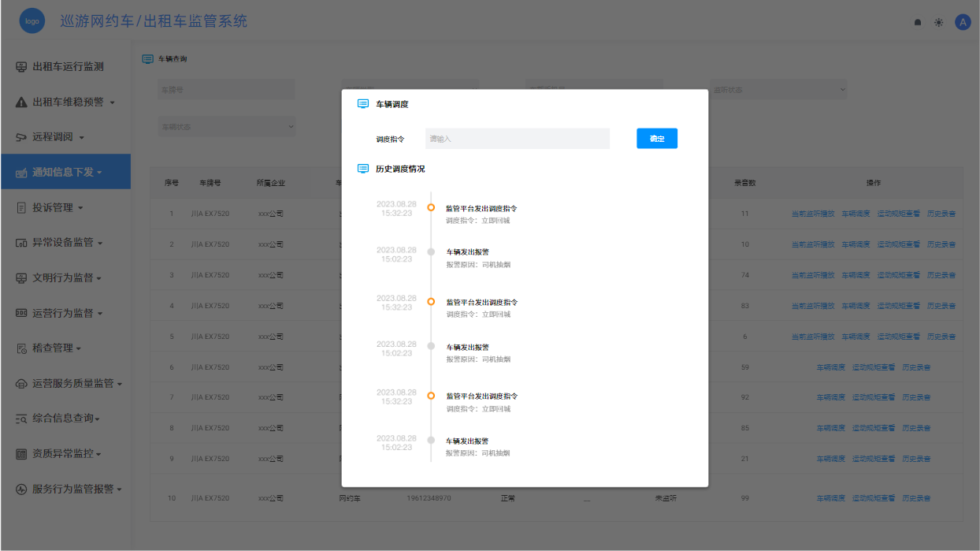Screen dimensions: 980x551
Task: Open the 监听状态 dropdown filter
Action: [778, 90]
